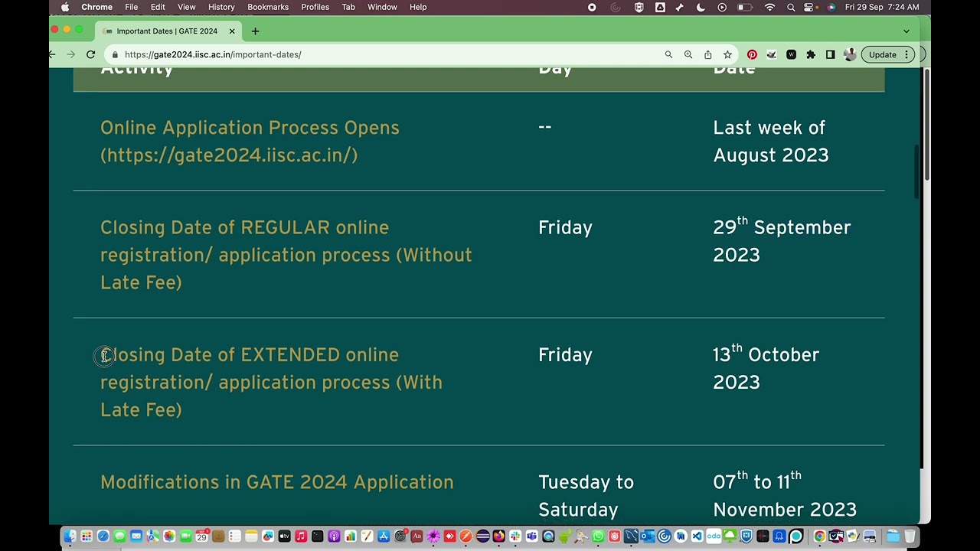980x551 pixels.
Task: Open Online Application Process Opens link
Action: pos(250,142)
